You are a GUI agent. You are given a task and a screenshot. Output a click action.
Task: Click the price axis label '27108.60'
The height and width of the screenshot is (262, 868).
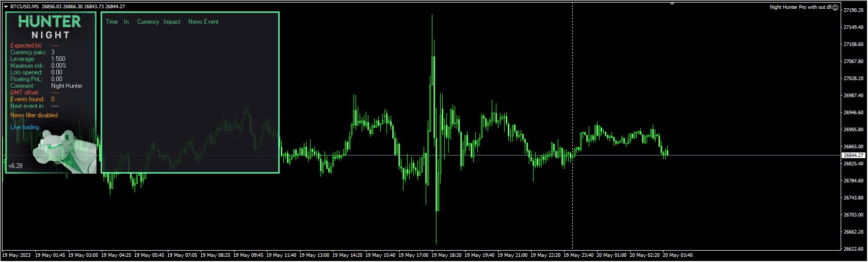854,44
